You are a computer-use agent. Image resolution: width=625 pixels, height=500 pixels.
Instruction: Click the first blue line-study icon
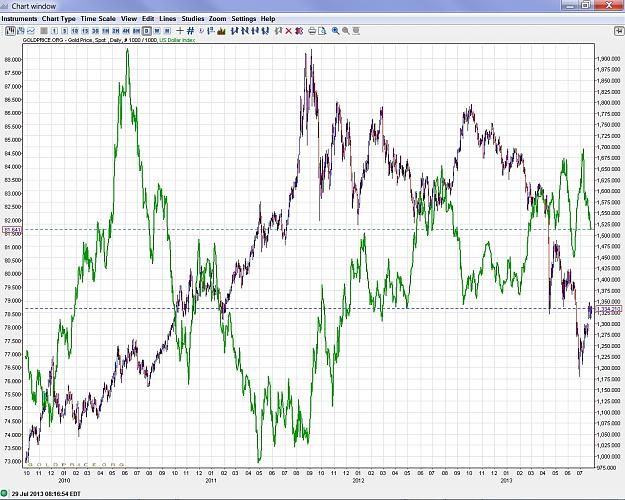coord(234,31)
